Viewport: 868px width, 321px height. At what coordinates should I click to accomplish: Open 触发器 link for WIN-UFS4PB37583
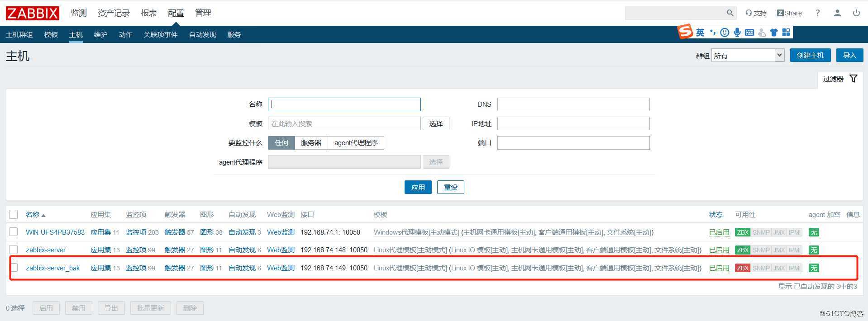click(175, 232)
